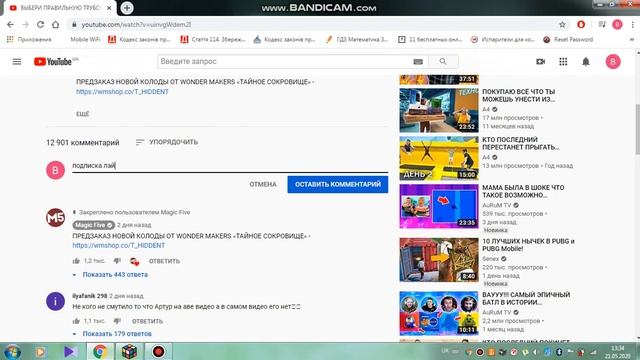The image size is (640, 360).
Task: Open the ГДЗ Математика bookmark
Action: point(357,40)
